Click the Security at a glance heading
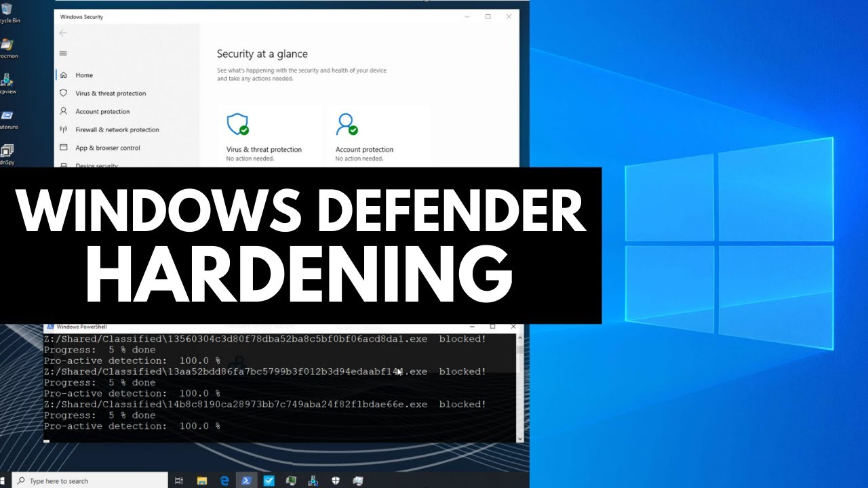868x488 pixels. click(x=262, y=54)
